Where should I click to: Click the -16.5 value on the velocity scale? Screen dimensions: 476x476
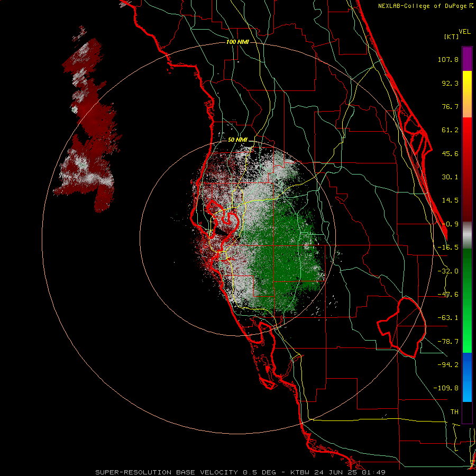point(448,248)
